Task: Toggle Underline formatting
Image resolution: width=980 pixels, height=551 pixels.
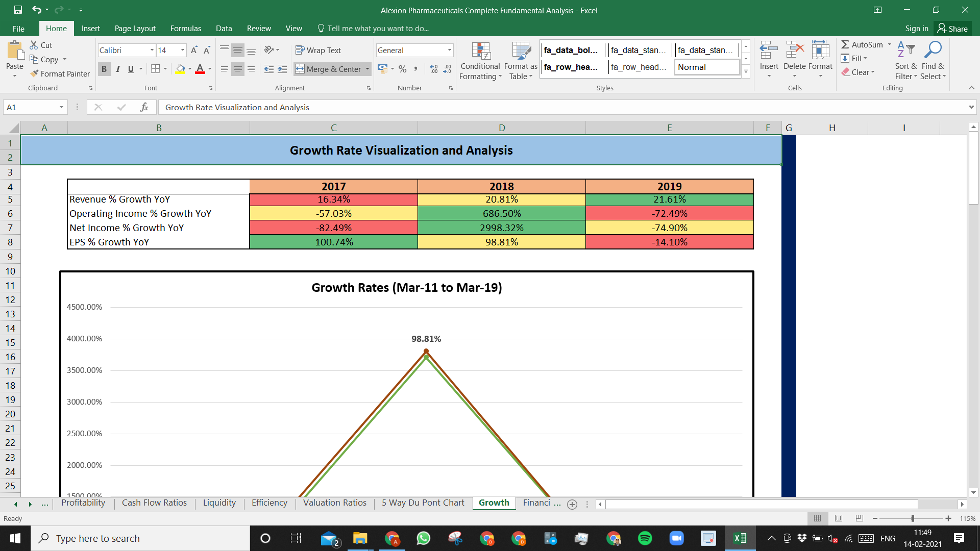Action: pos(131,69)
